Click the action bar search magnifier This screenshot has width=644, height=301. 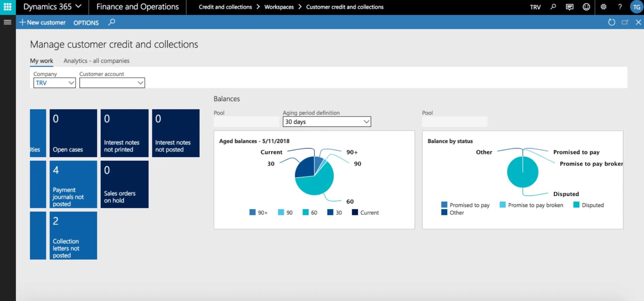112,22
